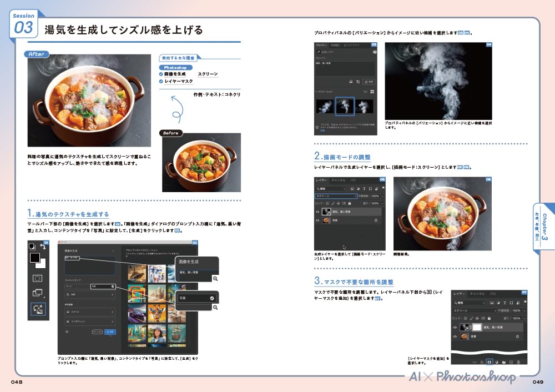This screenshot has width=555, height=392.
Task: Click the white layer mask thumbnail in Layers panel 07
Action: click(x=477, y=327)
